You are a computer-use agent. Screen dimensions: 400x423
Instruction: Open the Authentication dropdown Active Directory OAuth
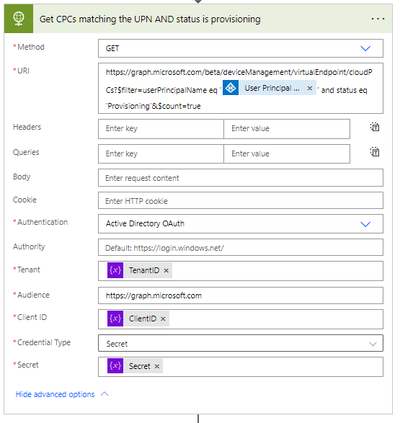[241, 224]
